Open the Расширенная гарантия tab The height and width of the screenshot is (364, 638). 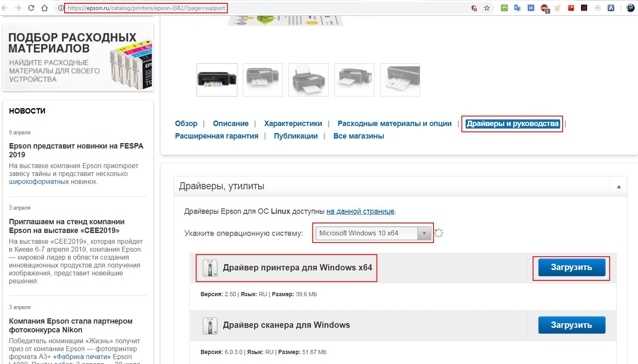coord(217,136)
